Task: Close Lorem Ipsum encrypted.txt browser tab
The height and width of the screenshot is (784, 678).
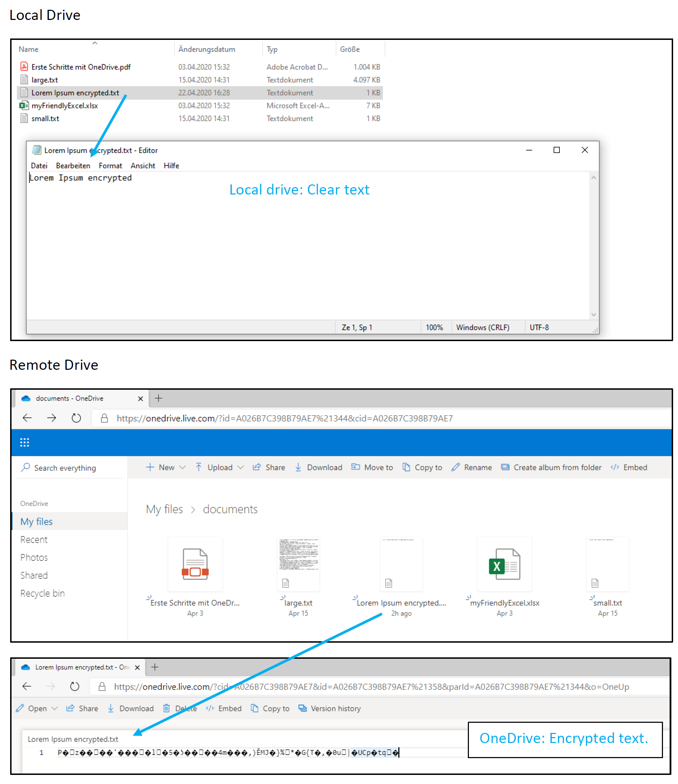Action: (x=137, y=667)
